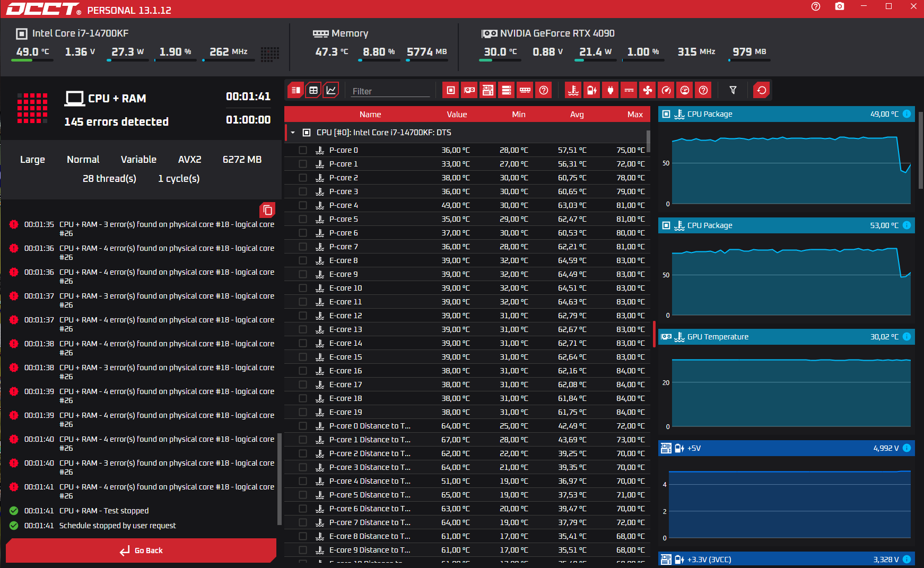Image resolution: width=924 pixels, height=568 pixels.
Task: Sort table by Name column
Action: tap(370, 115)
